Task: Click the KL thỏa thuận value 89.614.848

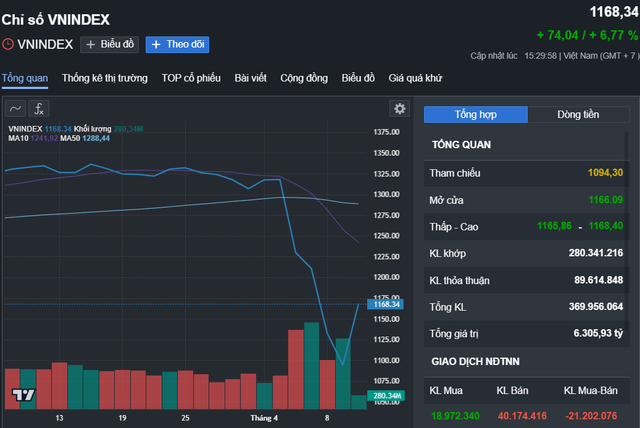Action: [x=599, y=280]
